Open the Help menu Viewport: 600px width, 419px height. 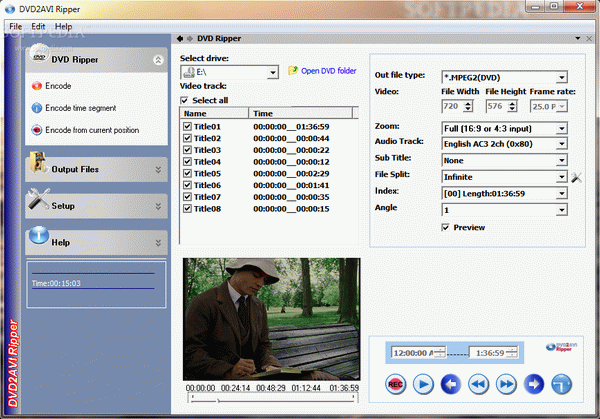coord(63,26)
